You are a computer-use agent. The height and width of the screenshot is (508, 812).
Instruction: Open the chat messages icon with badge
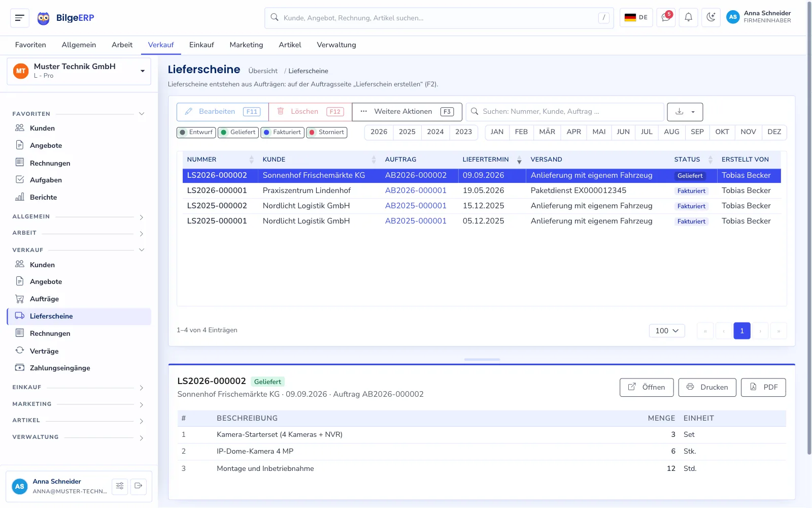point(666,18)
